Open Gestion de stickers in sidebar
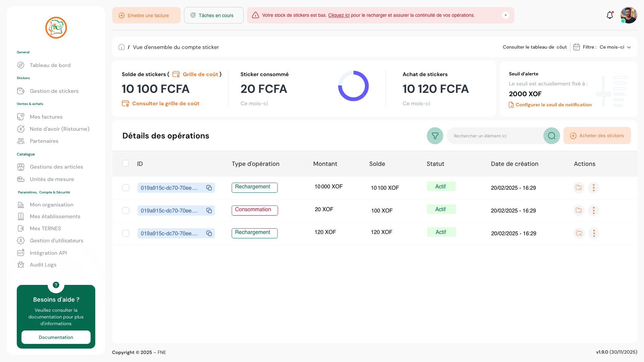The height and width of the screenshot is (362, 644). tap(54, 91)
